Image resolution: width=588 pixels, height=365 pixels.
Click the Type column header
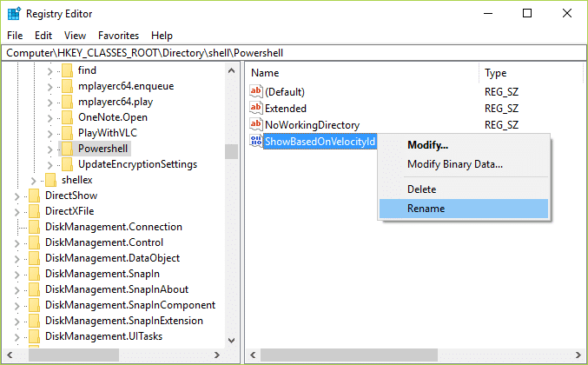(531, 73)
